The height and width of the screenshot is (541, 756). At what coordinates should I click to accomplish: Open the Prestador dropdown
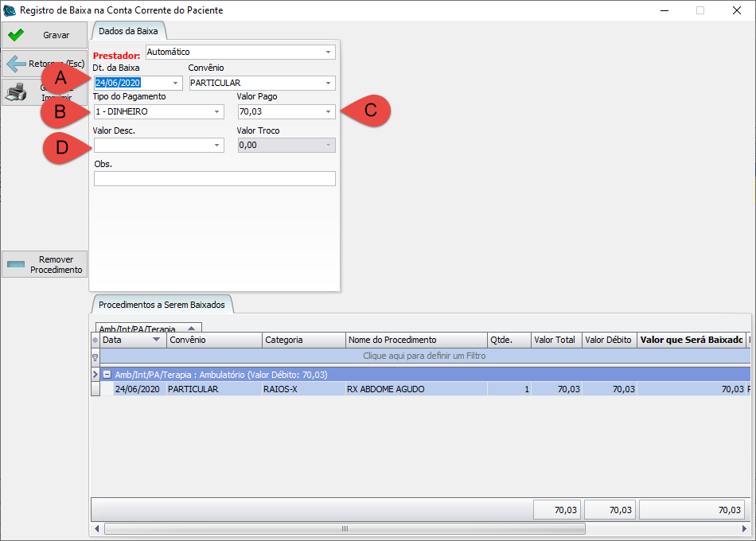(328, 53)
